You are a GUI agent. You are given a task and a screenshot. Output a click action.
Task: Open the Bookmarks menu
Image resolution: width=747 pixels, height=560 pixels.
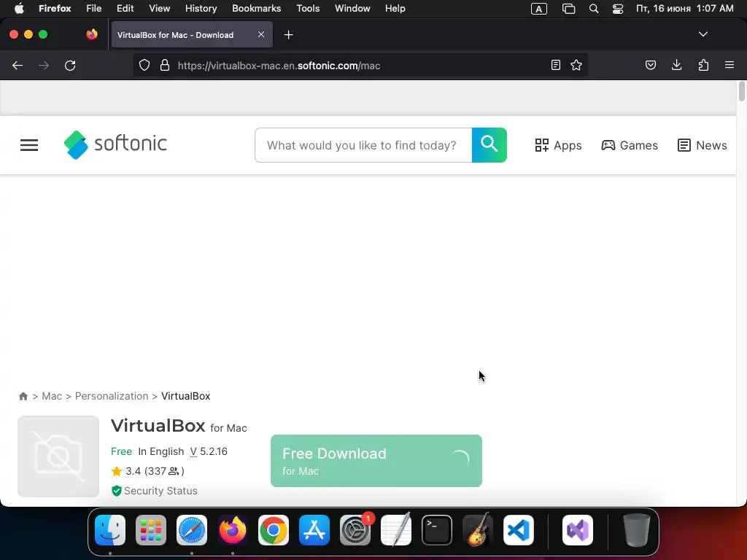[256, 9]
